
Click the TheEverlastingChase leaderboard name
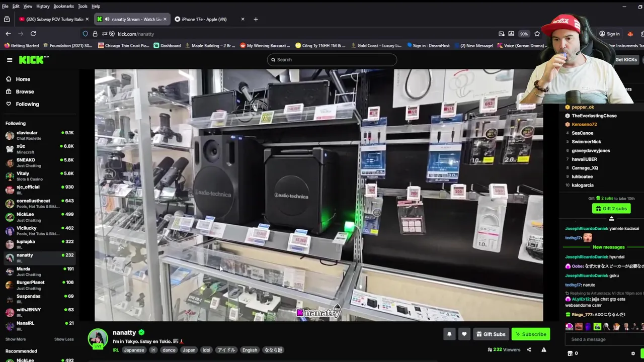(594, 116)
